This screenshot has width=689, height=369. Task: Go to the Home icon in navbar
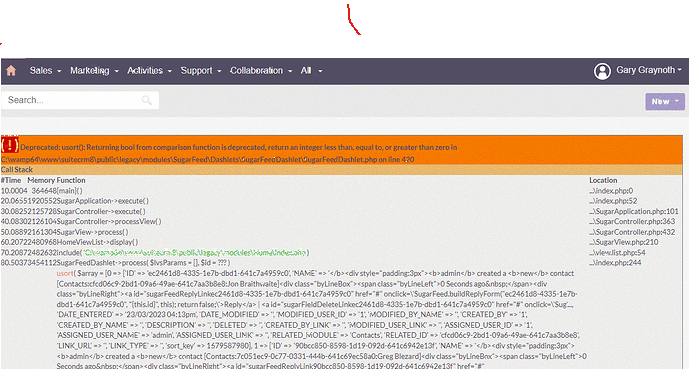(11, 70)
